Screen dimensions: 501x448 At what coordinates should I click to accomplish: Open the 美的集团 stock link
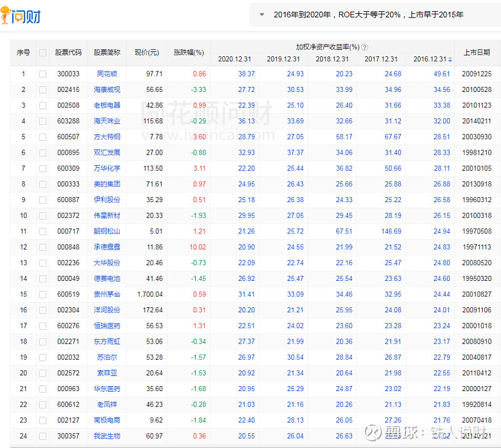click(x=107, y=184)
